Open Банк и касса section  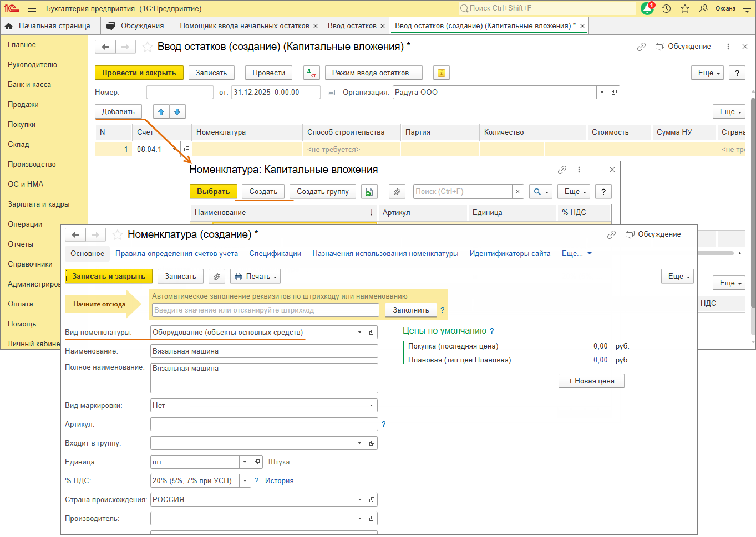[29, 85]
